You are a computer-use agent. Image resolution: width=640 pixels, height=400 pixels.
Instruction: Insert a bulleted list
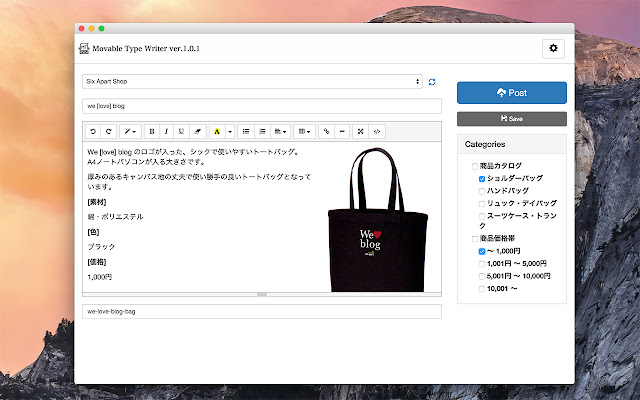246,131
